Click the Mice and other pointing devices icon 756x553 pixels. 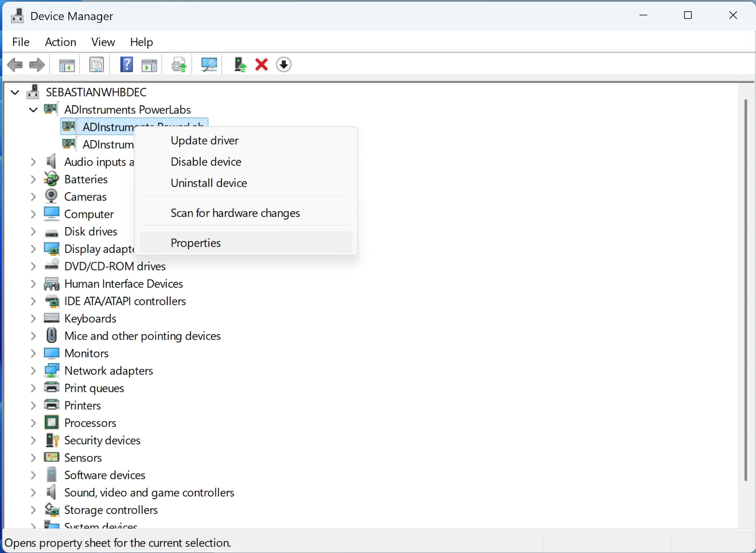[x=52, y=336]
